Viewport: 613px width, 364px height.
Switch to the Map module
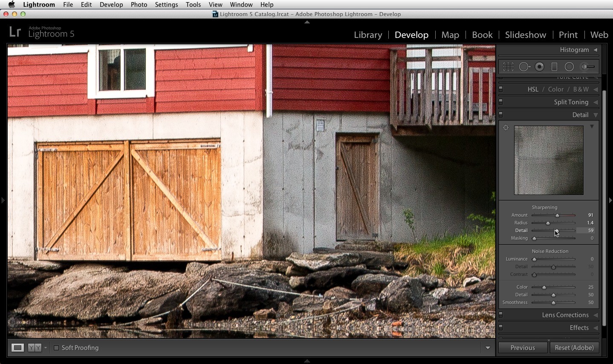(450, 35)
